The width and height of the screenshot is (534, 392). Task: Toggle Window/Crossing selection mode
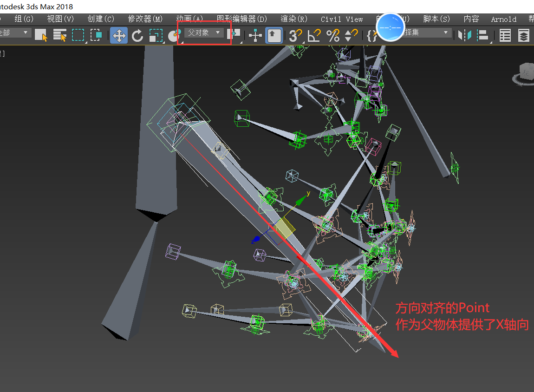point(97,35)
